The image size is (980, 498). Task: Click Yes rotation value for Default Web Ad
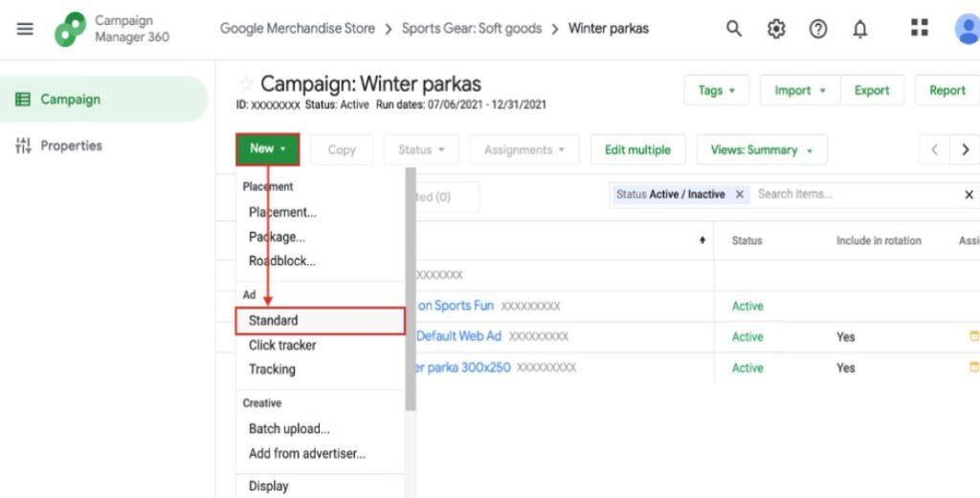[x=846, y=336]
